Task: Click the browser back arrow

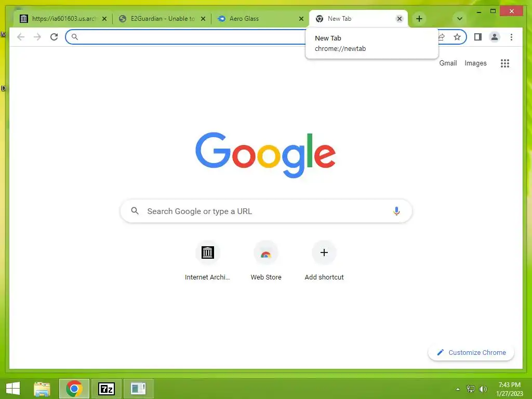Action: click(x=21, y=37)
